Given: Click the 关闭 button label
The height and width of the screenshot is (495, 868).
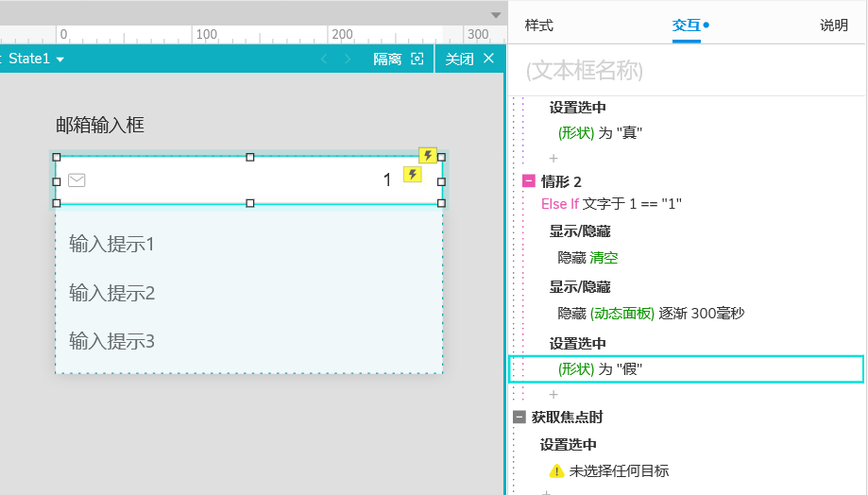Looking at the screenshot, I should pyautogui.click(x=459, y=59).
